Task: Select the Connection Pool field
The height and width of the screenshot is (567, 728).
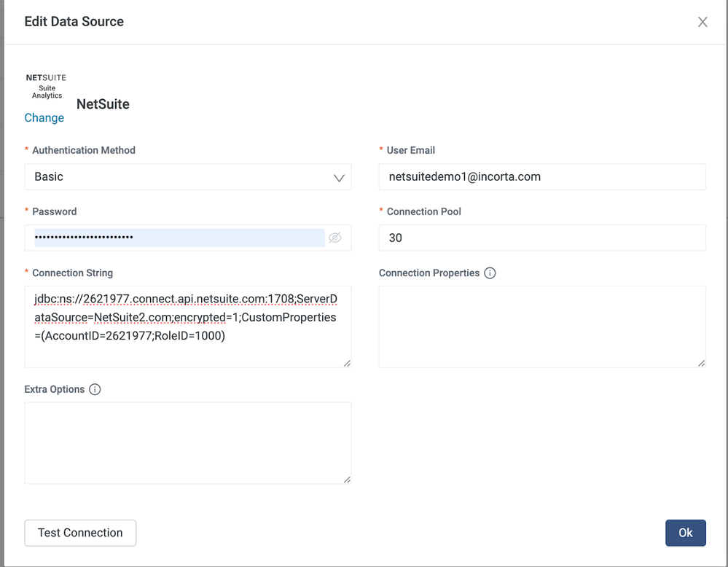Action: 541,238
